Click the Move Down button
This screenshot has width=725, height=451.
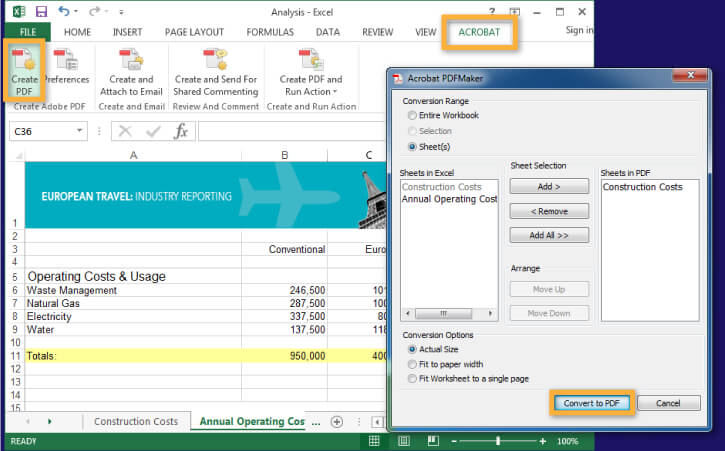tap(549, 313)
